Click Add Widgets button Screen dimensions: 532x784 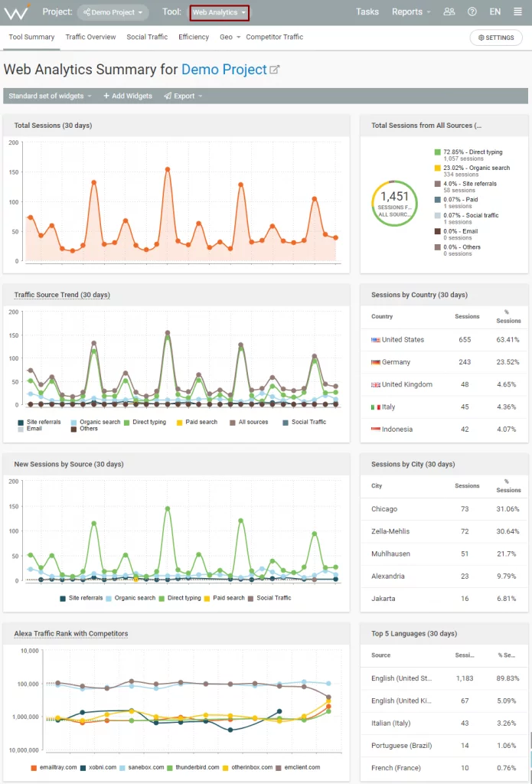[x=128, y=96]
